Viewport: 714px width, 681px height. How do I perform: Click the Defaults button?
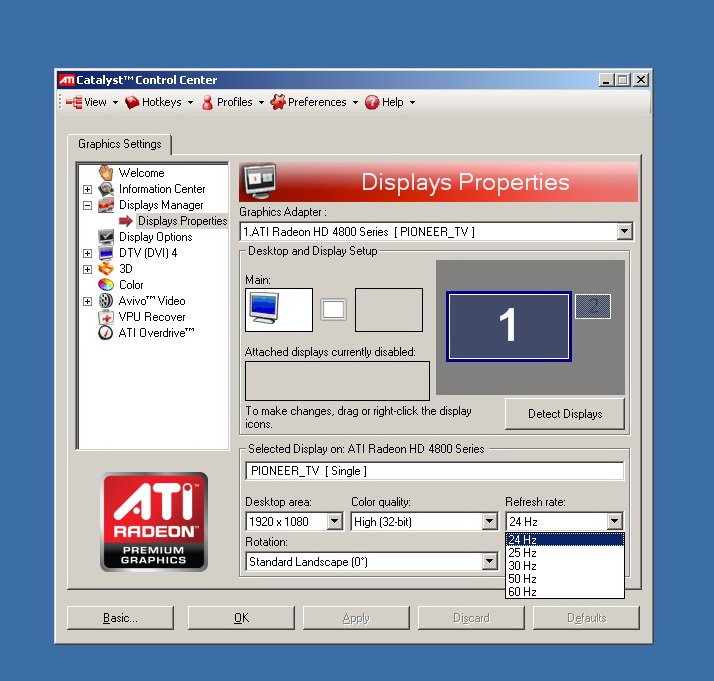(586, 618)
